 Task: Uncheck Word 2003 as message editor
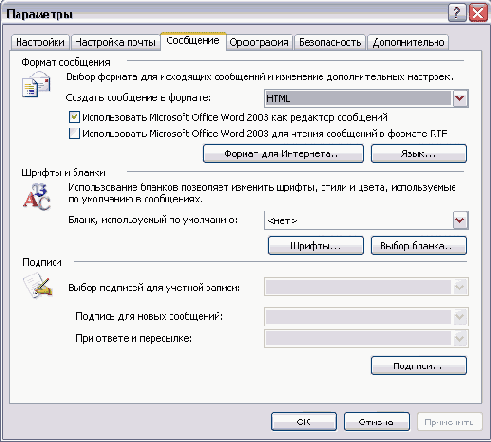74,117
